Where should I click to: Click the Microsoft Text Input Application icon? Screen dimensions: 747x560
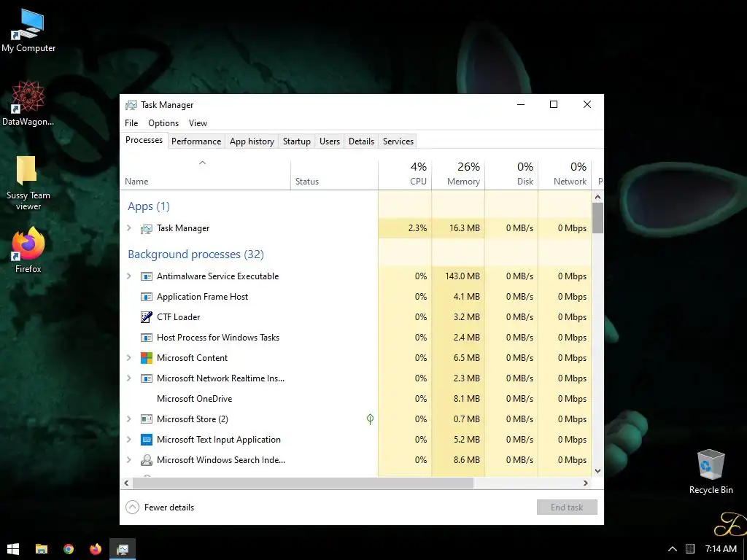146,440
